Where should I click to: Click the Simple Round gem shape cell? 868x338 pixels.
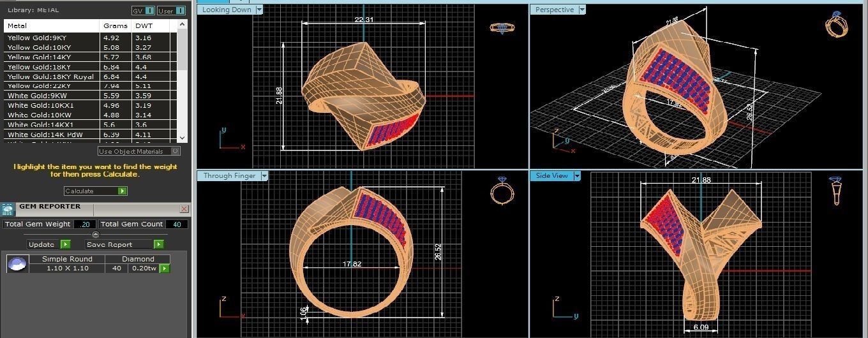click(x=67, y=259)
